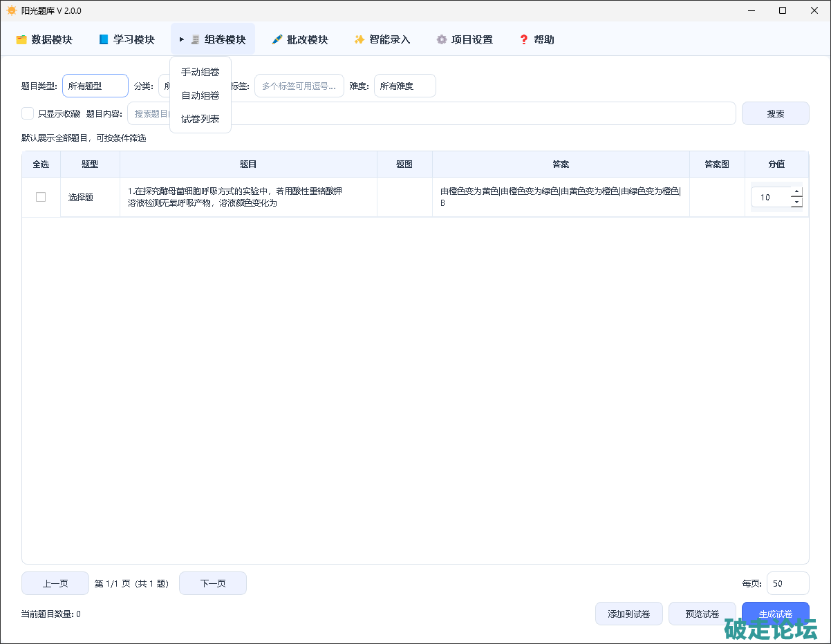This screenshot has height=644, width=831.
Task: Open the 所有题型 question type dropdown
Action: pos(95,86)
